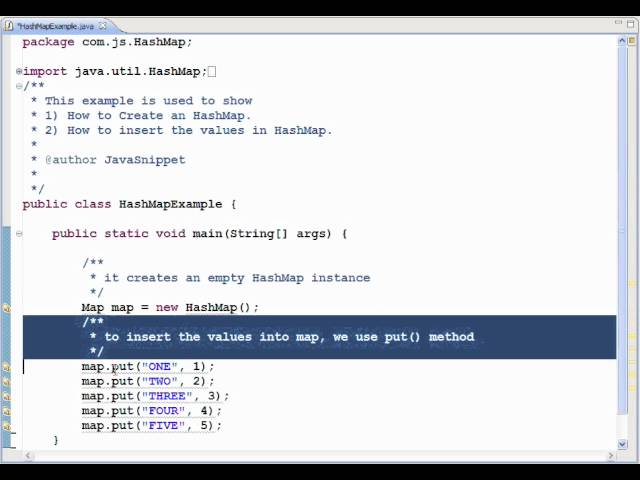Open warning marker beside put "ONE" line
The width and height of the screenshot is (640, 480).
click(7, 367)
